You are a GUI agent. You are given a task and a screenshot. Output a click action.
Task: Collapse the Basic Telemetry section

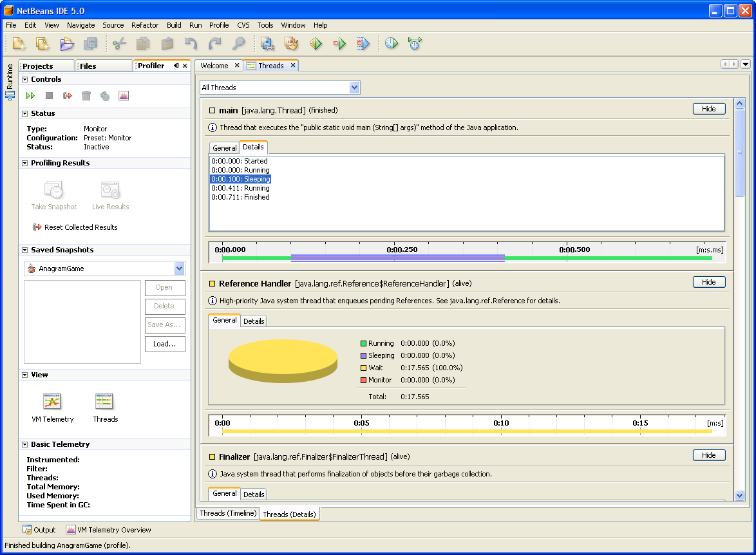[x=24, y=444]
